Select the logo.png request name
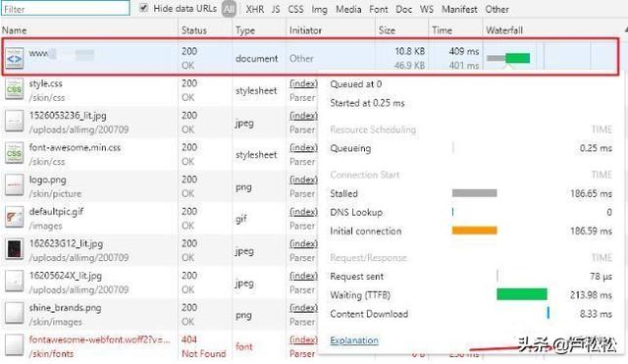Viewport: 628px width, 364px height. [48, 180]
